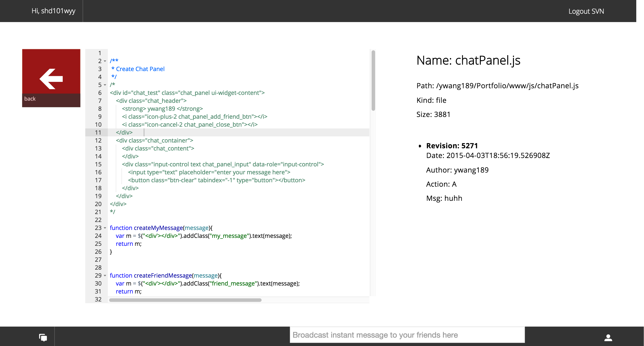Click 'Kind: file' text
Image resolution: width=644 pixels, height=346 pixels.
click(x=431, y=100)
